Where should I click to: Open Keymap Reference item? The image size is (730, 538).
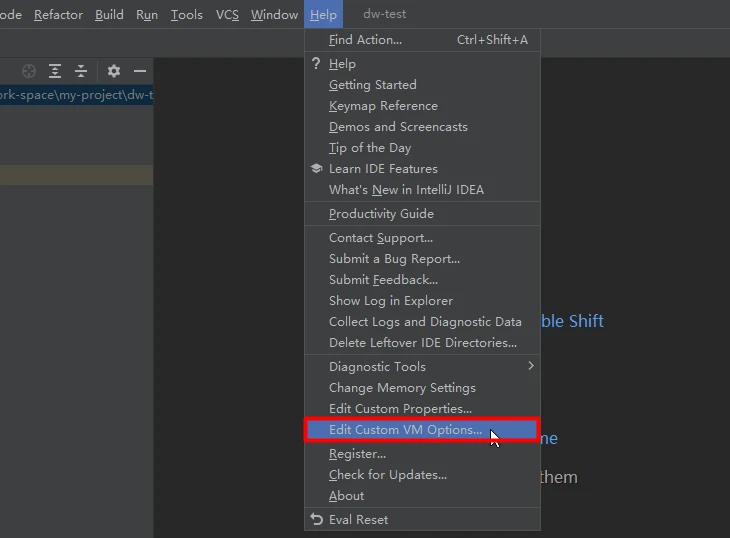pos(383,106)
